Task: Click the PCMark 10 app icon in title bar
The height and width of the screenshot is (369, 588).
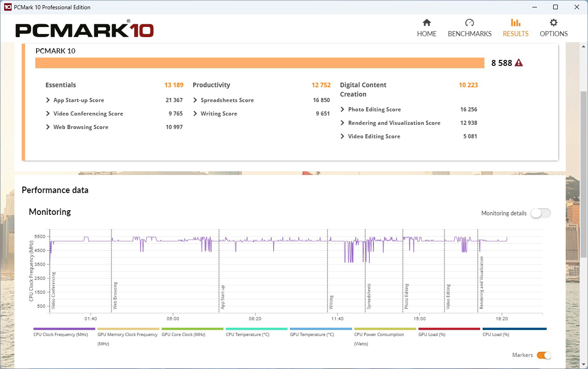Action: point(7,7)
